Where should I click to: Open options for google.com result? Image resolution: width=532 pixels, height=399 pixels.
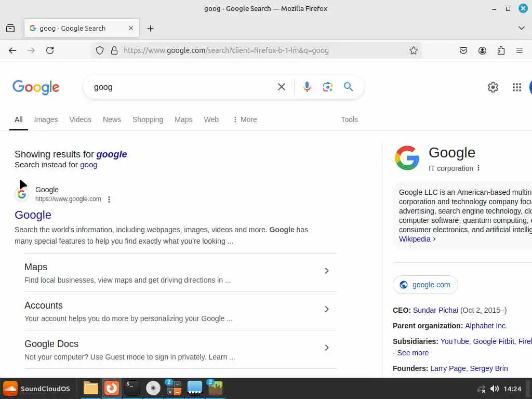coord(109,199)
